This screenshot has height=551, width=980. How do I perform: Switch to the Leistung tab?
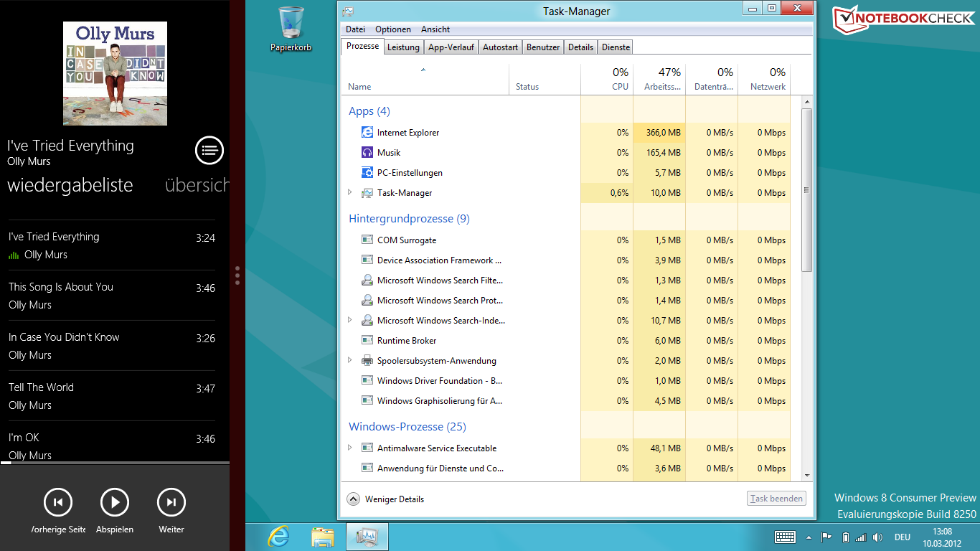pyautogui.click(x=403, y=47)
